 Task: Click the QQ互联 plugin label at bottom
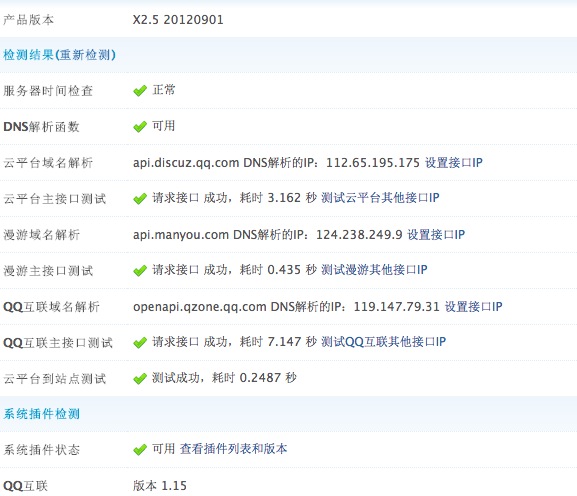click(x=25, y=486)
